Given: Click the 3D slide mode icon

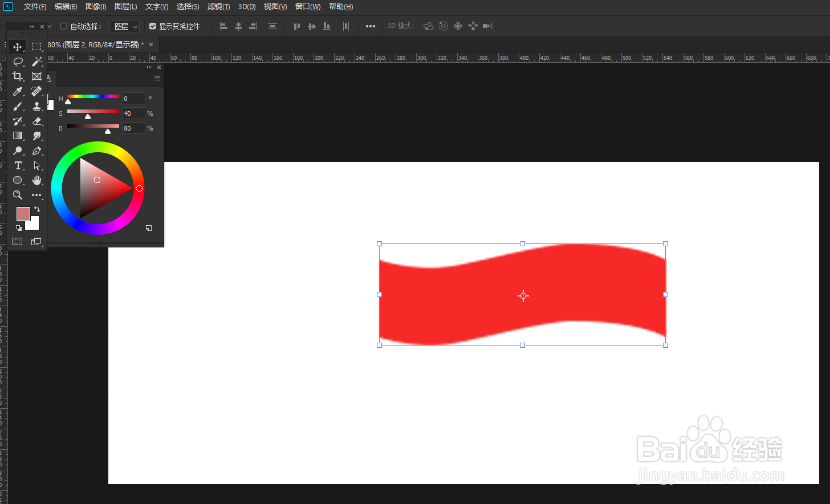Looking at the screenshot, I should tap(473, 26).
